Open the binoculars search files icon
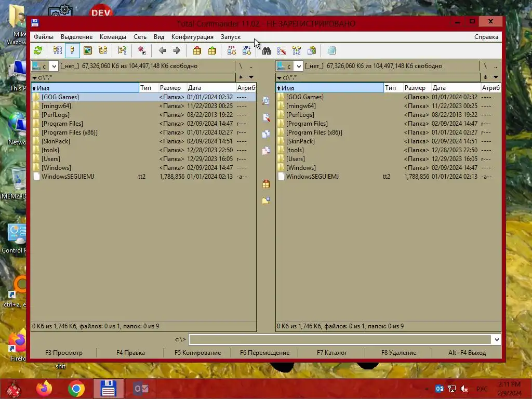532x399 pixels. (267, 50)
